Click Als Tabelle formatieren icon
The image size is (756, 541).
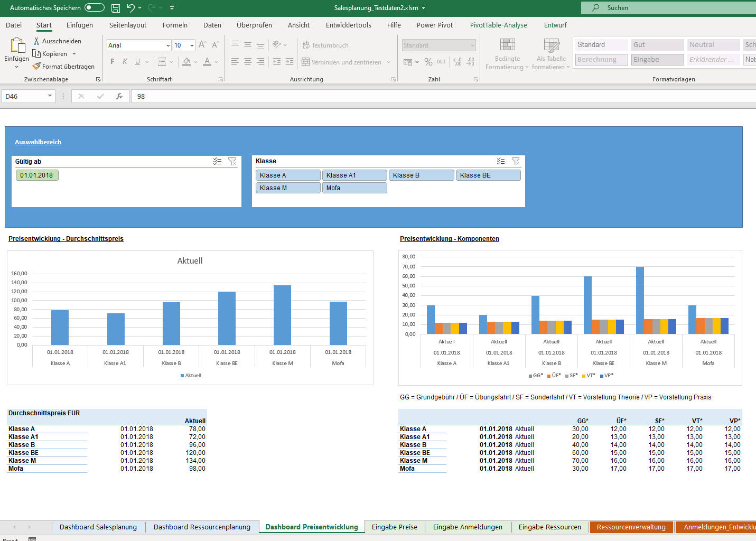pyautogui.click(x=552, y=45)
